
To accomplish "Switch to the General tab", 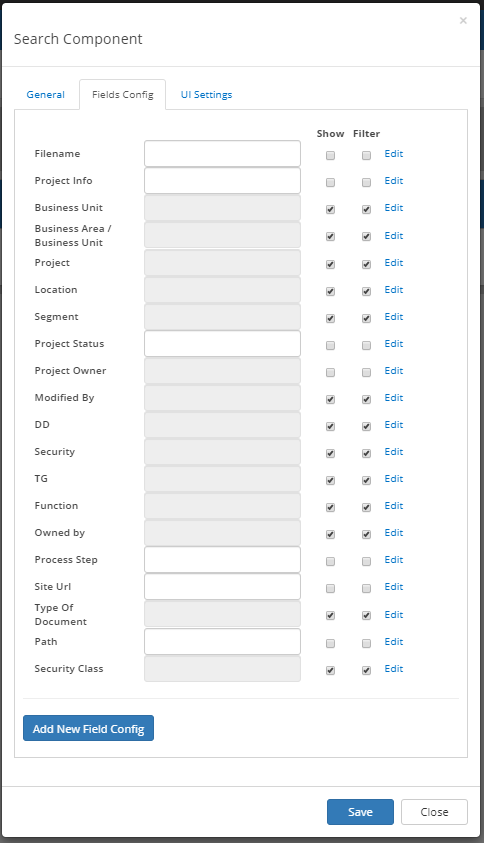I will click(46, 95).
